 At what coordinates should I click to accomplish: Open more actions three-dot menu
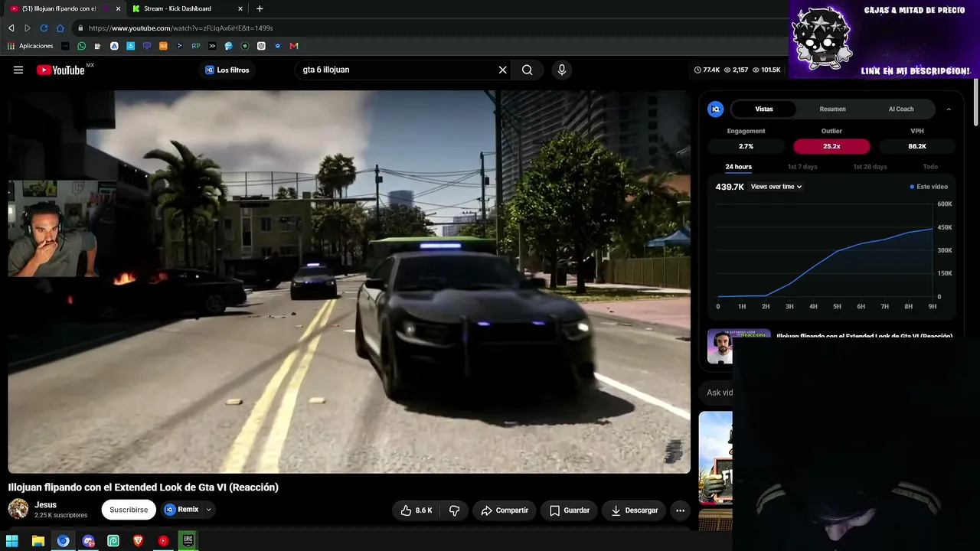click(680, 510)
